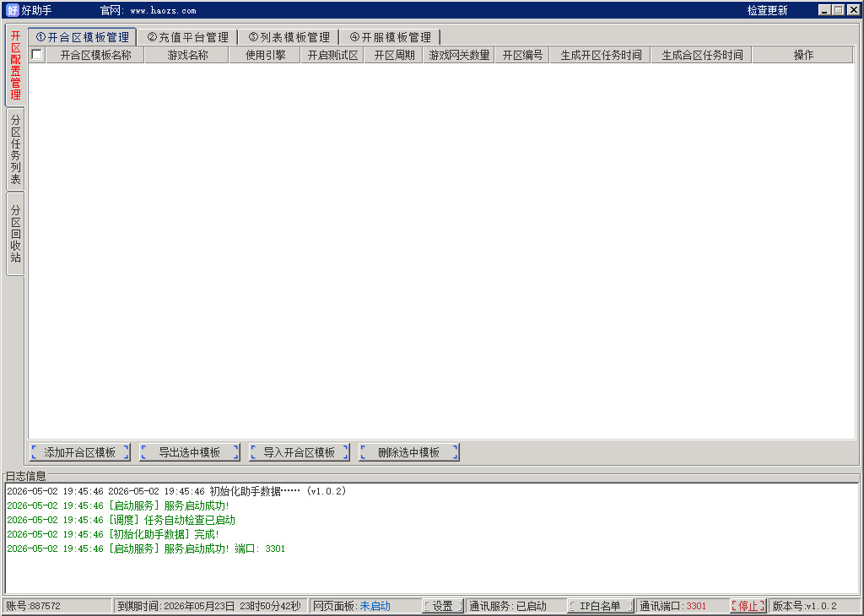Maximize the 好助手 window
Viewport: 864px width, 616px height.
839,10
